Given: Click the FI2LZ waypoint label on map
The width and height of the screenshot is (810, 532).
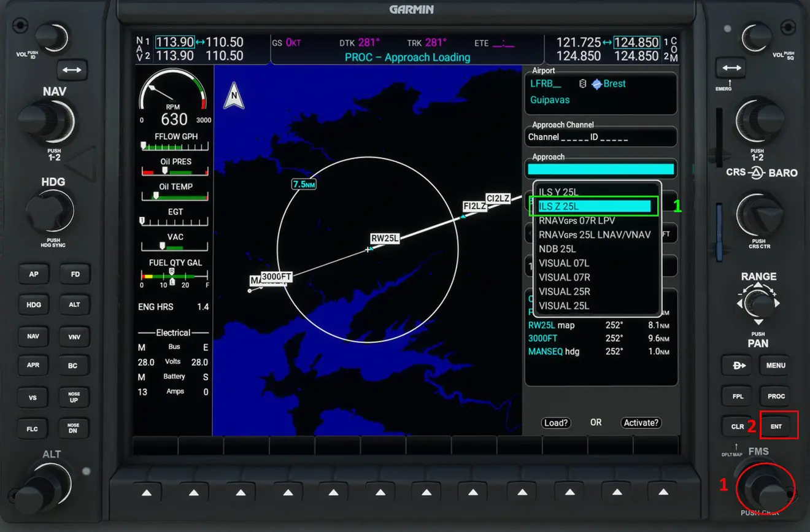Looking at the screenshot, I should pyautogui.click(x=475, y=206).
